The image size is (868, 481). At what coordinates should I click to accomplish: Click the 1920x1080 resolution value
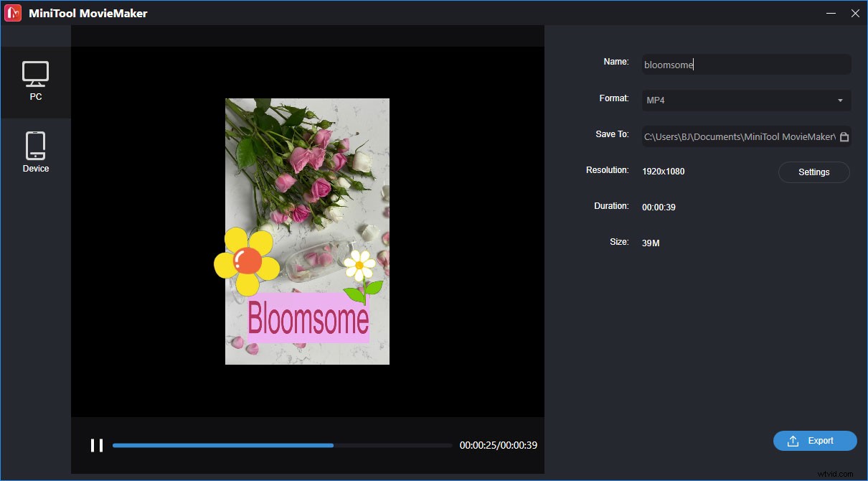(x=663, y=172)
